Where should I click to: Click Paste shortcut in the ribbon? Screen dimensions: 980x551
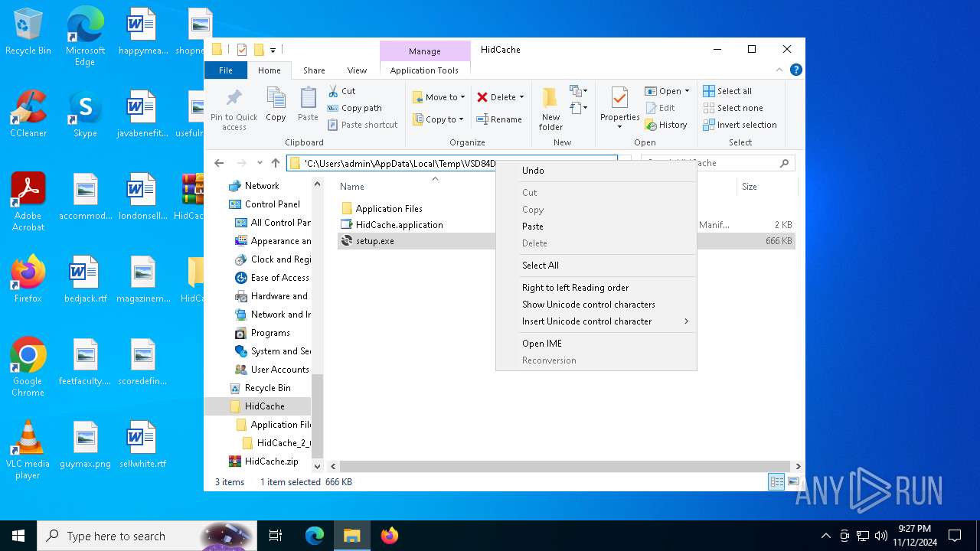point(362,125)
